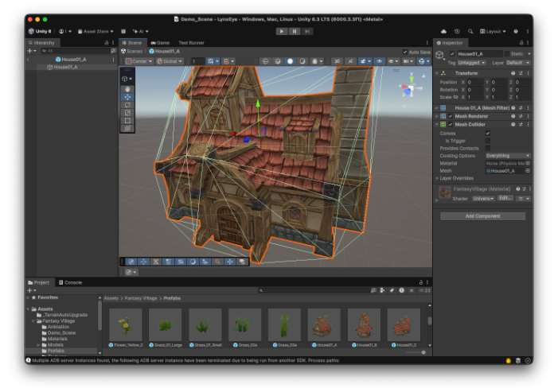The image size is (554, 392).
Task: Open the global search magnifier
Action: click(x=470, y=31)
